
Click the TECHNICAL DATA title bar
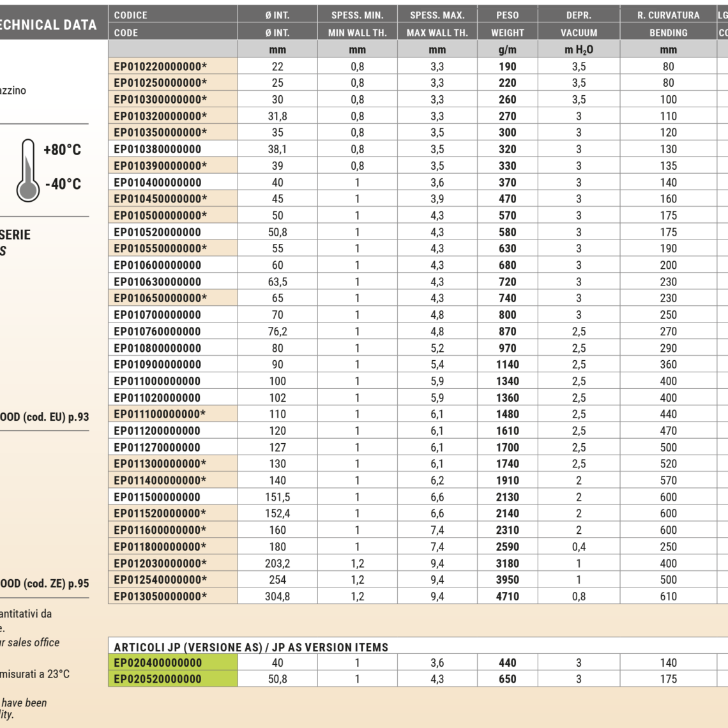tap(48, 25)
